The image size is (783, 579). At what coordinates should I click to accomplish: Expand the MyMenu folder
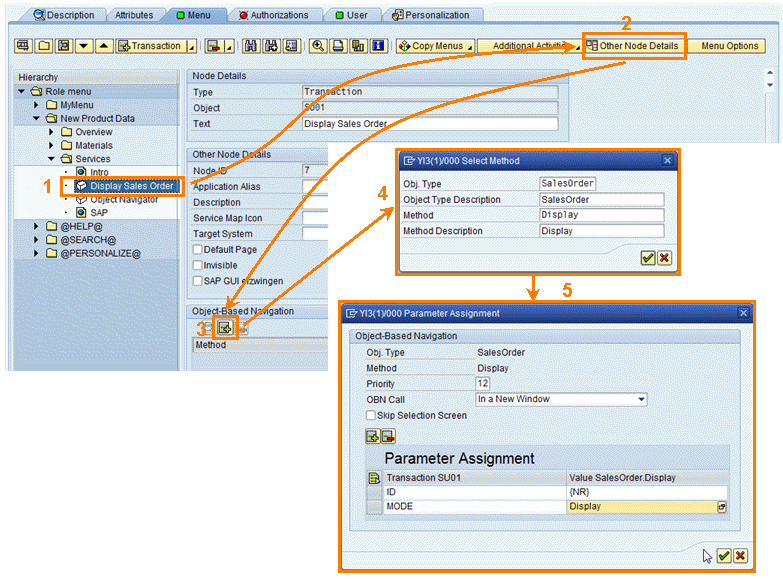click(38, 104)
